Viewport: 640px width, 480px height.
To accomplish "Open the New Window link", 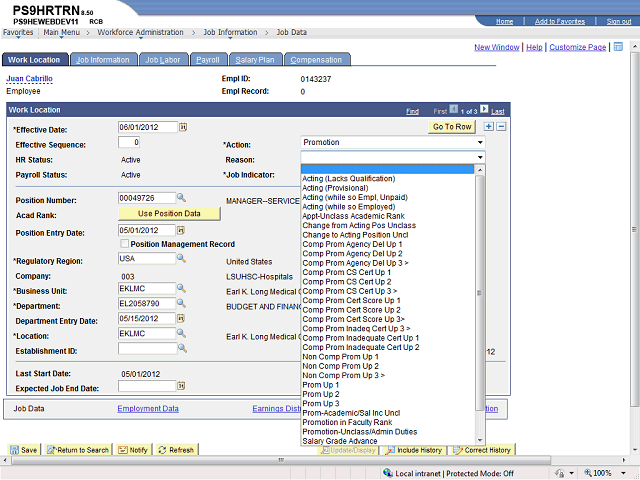I will coord(496,47).
